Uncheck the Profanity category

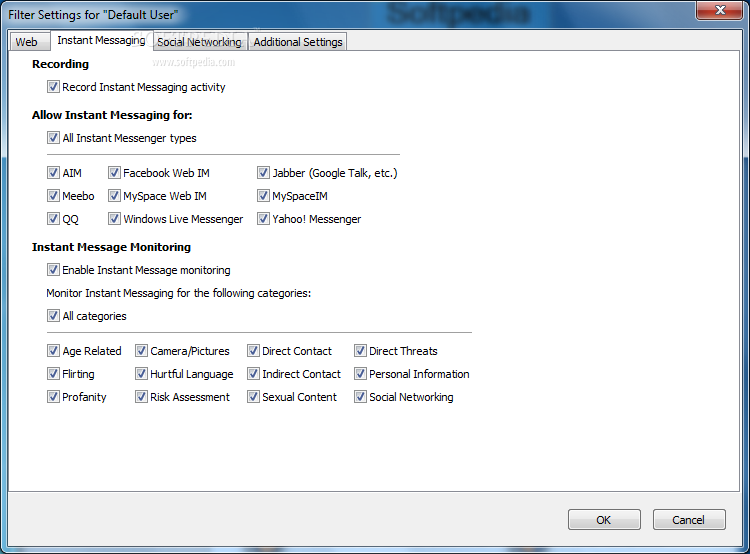(53, 397)
